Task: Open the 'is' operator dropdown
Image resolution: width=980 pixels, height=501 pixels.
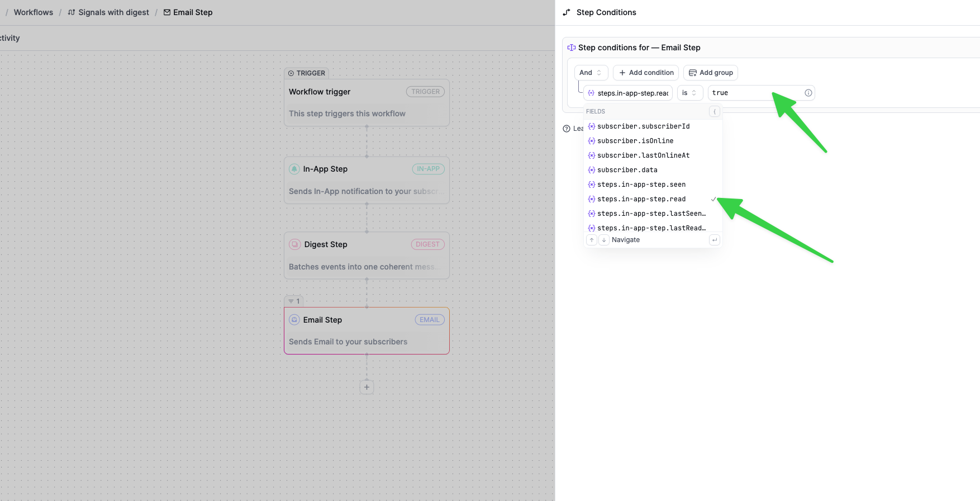Action: 689,93
